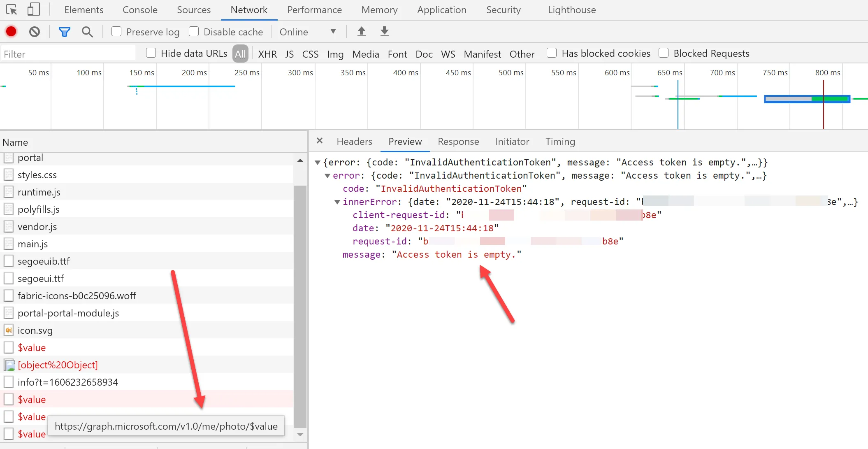Close the request details pane
This screenshot has width=868, height=449.
pos(320,141)
